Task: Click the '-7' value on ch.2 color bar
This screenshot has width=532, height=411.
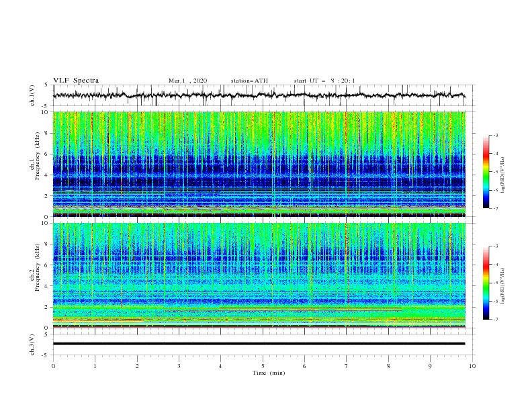Action: 495,320
